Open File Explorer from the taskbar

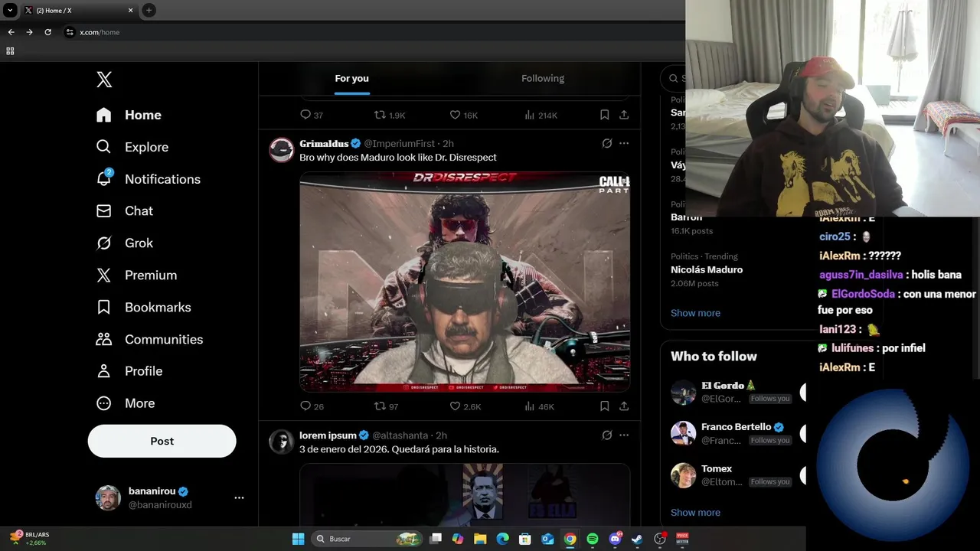point(480,539)
